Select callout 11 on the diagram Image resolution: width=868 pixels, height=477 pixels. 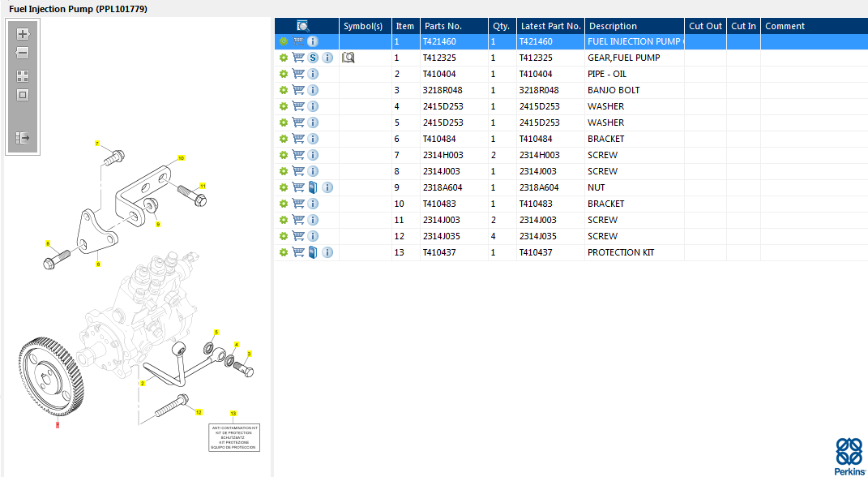[x=203, y=186]
